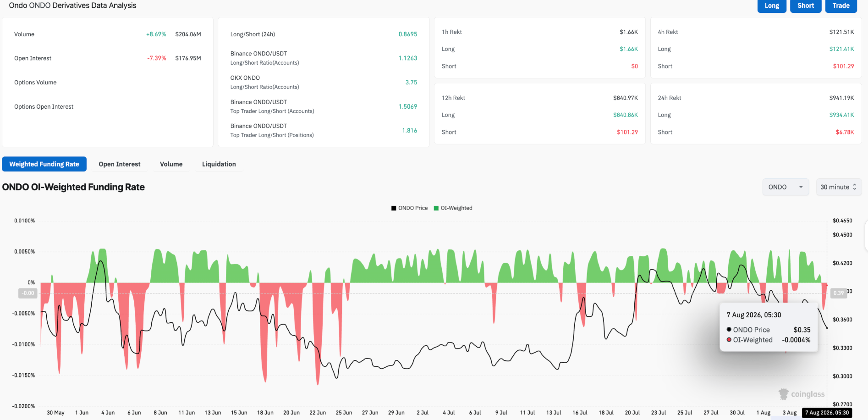Click the blue Short button
The height and width of the screenshot is (420, 868).
coord(806,6)
